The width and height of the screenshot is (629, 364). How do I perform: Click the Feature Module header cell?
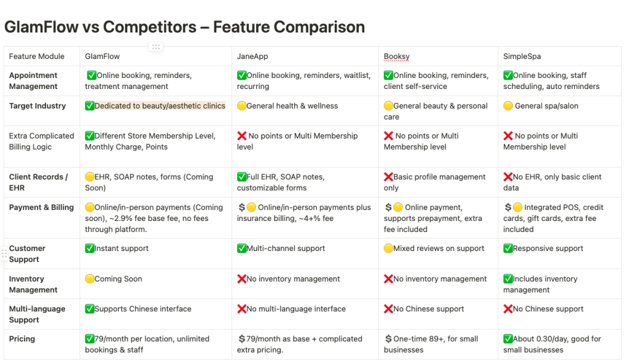42,56
